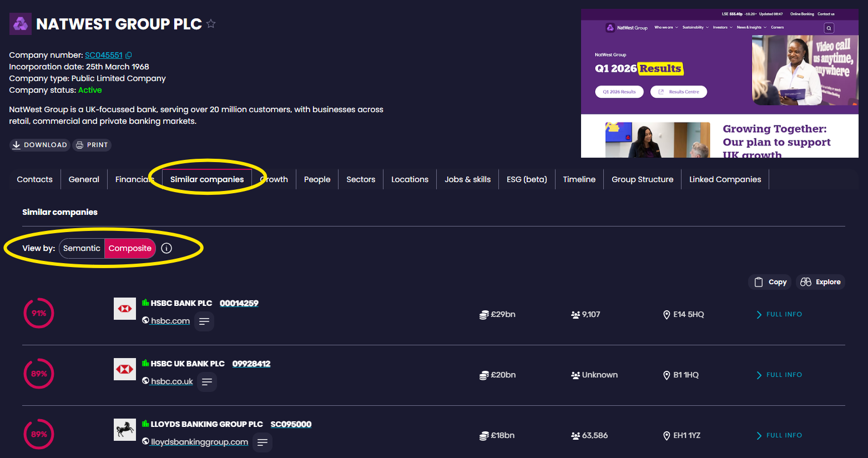Click the Explore button
868x458 pixels.
[x=820, y=282]
